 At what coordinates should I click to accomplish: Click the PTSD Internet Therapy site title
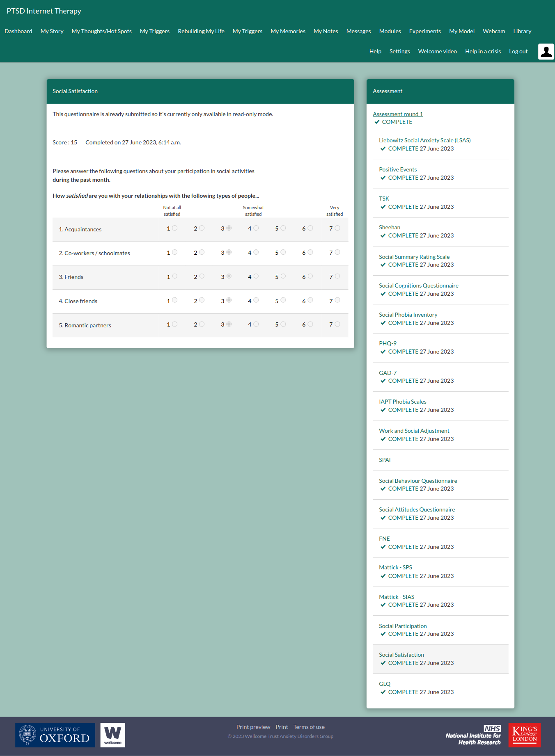pyautogui.click(x=44, y=11)
